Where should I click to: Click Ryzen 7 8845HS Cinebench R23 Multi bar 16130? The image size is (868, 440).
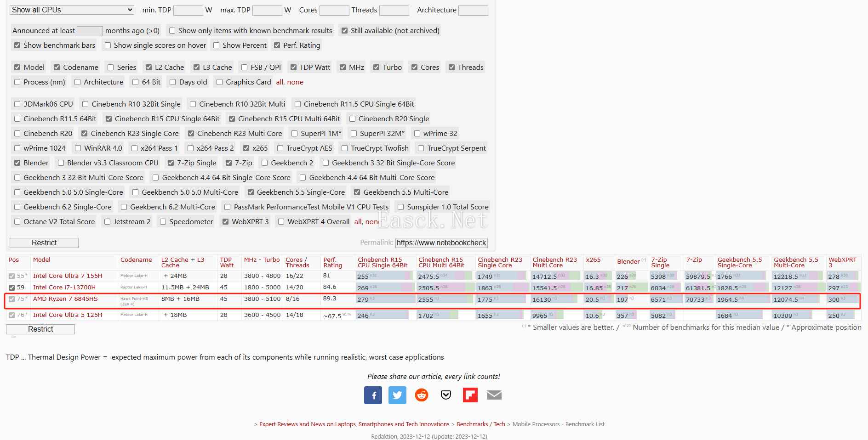click(x=556, y=299)
